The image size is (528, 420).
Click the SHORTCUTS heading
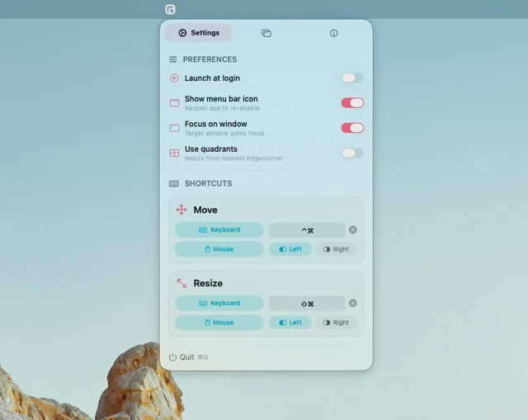coord(209,183)
